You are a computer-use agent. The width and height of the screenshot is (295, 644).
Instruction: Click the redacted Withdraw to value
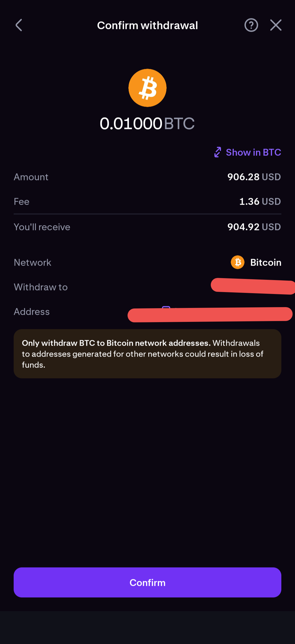[x=253, y=286]
